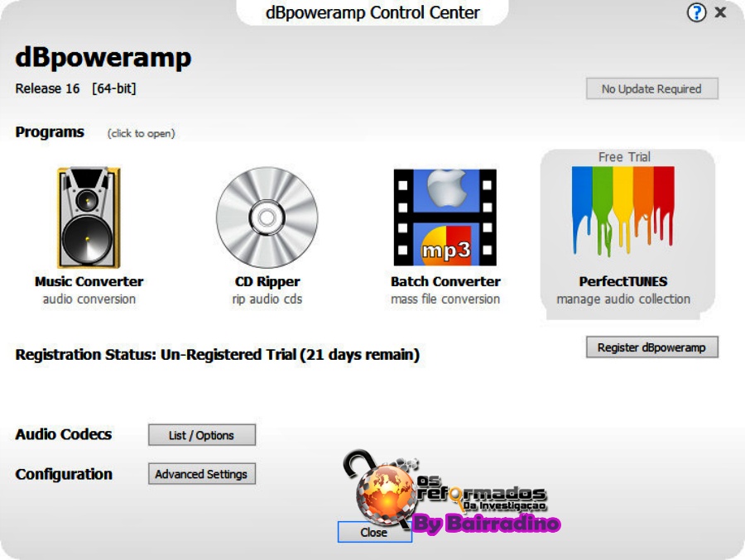This screenshot has width=745, height=560.
Task: Close the Control Center with the X icon
Action: point(720,12)
